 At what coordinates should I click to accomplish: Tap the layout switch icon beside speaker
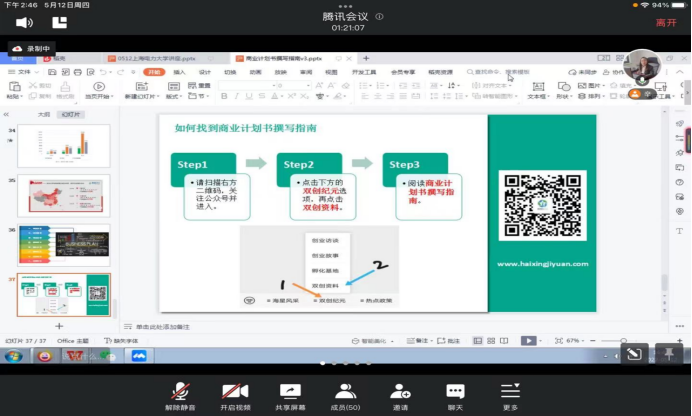60,22
